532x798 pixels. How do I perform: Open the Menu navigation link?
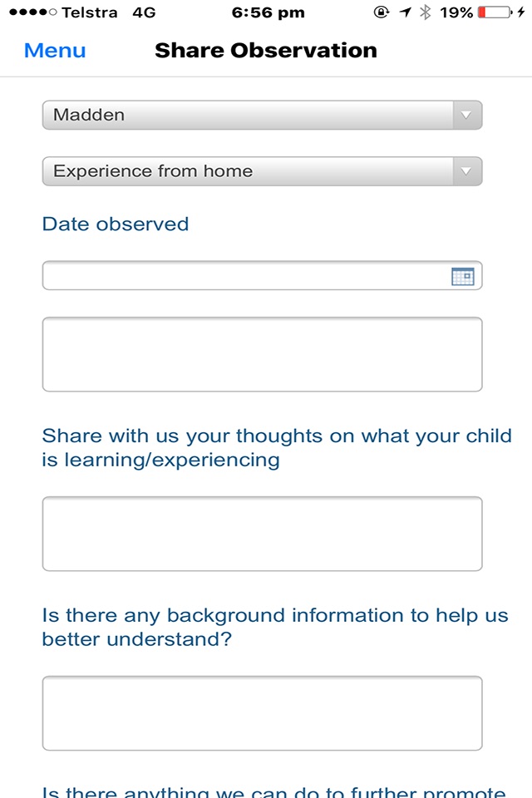pos(55,51)
